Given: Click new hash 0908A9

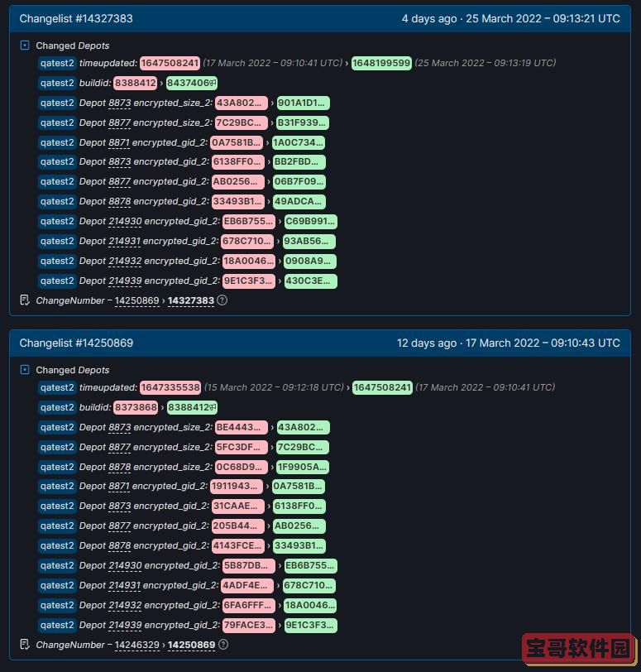Looking at the screenshot, I should pyautogui.click(x=310, y=261).
